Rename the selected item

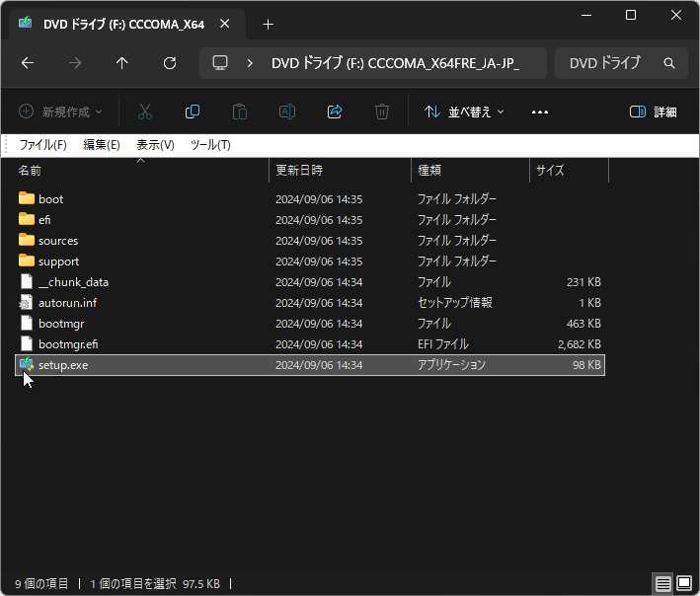point(287,112)
